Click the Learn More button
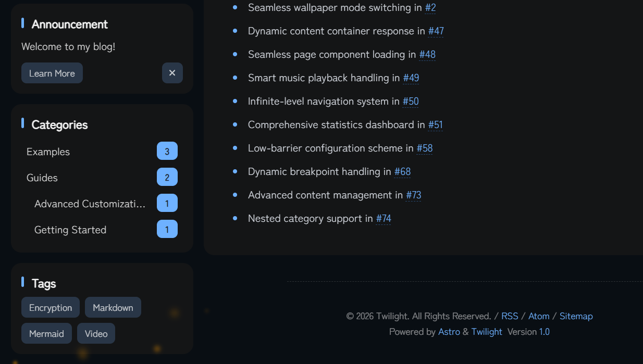This screenshot has width=643, height=364. pos(52,73)
